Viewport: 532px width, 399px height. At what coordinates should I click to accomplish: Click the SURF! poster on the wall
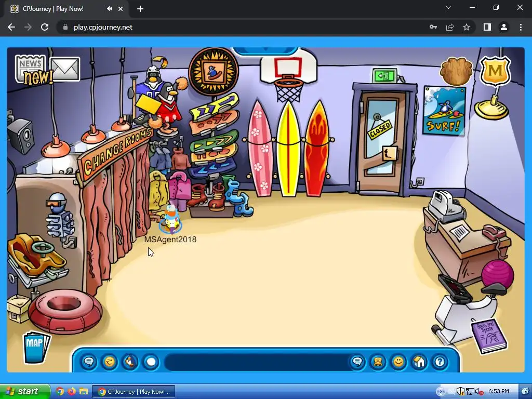(x=444, y=111)
